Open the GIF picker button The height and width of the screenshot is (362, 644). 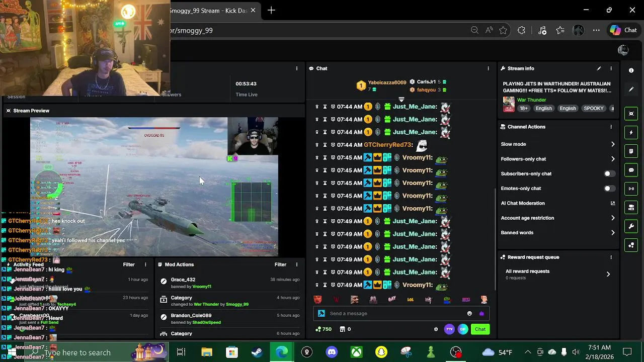[463, 329]
